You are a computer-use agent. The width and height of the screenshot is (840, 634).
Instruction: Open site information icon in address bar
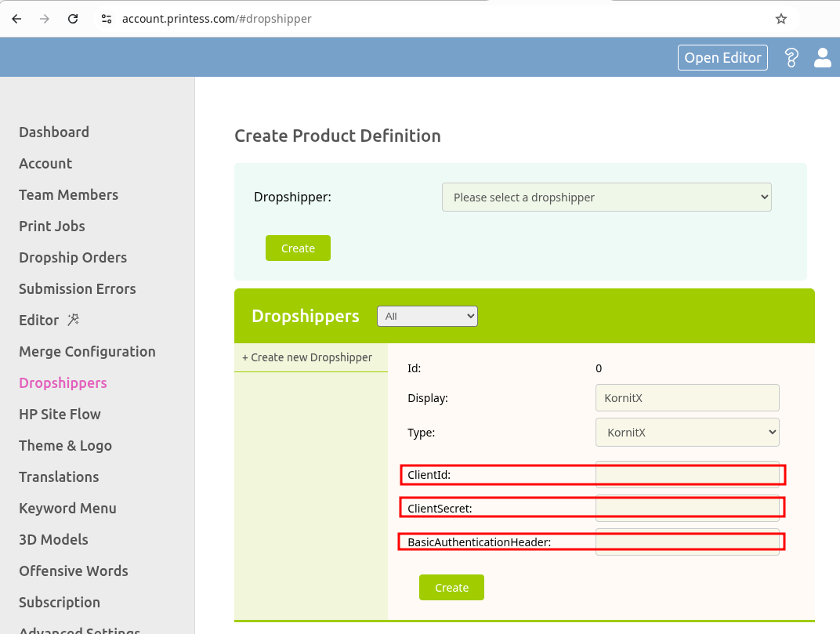107,19
